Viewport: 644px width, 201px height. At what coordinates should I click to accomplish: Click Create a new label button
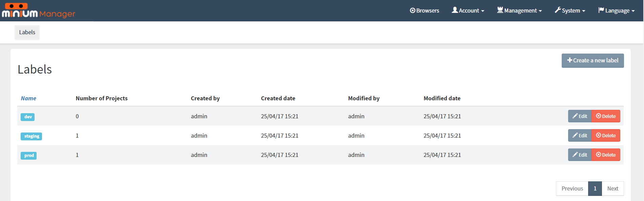(x=593, y=60)
